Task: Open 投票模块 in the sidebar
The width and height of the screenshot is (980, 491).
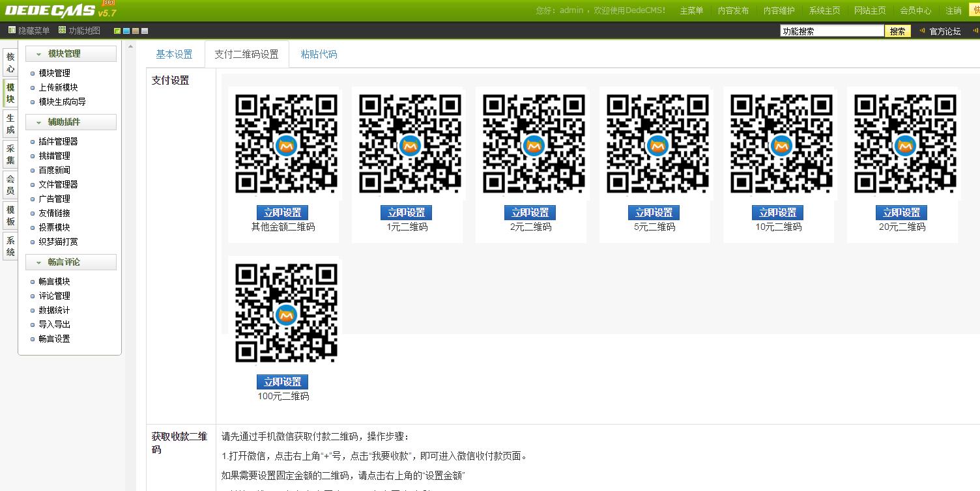Action: tap(54, 227)
